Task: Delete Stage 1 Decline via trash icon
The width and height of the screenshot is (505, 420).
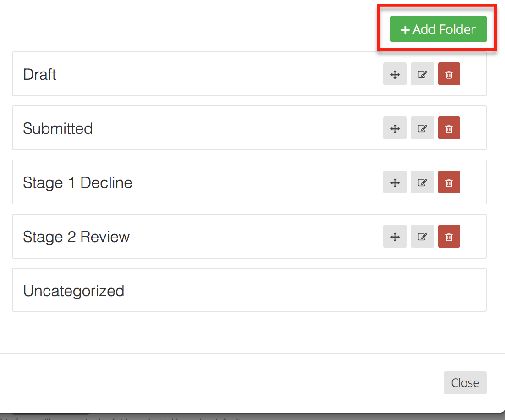Action: pos(449,182)
